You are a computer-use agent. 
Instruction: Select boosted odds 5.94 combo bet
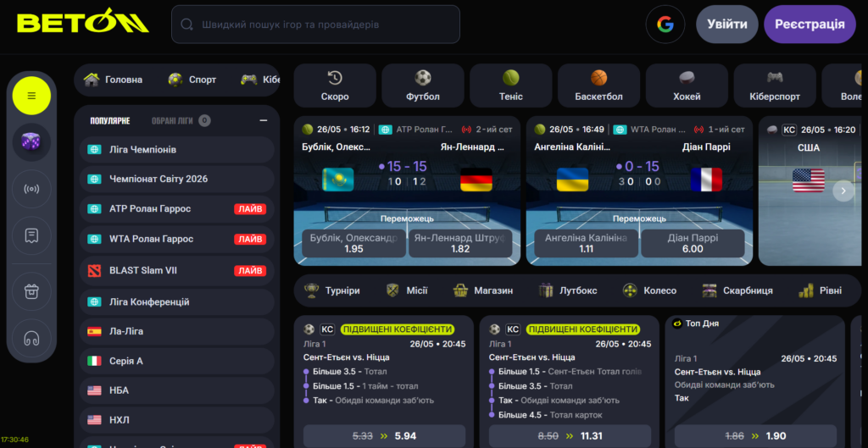click(x=384, y=436)
